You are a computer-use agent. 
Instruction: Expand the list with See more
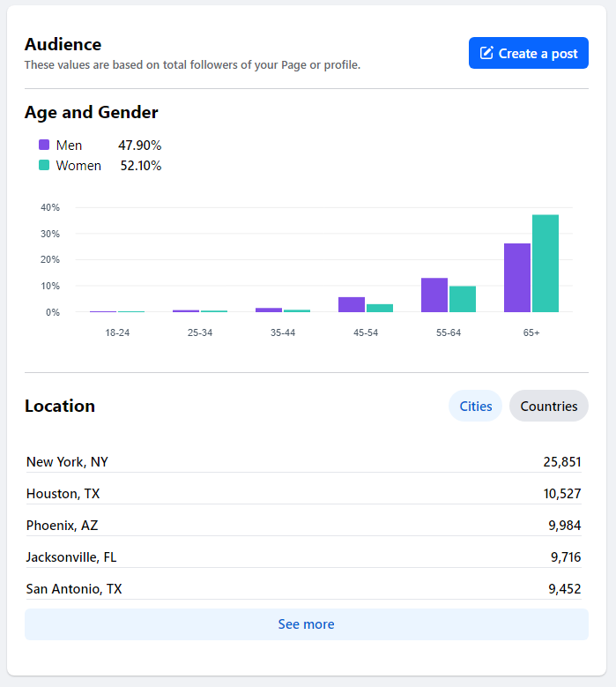pos(306,624)
